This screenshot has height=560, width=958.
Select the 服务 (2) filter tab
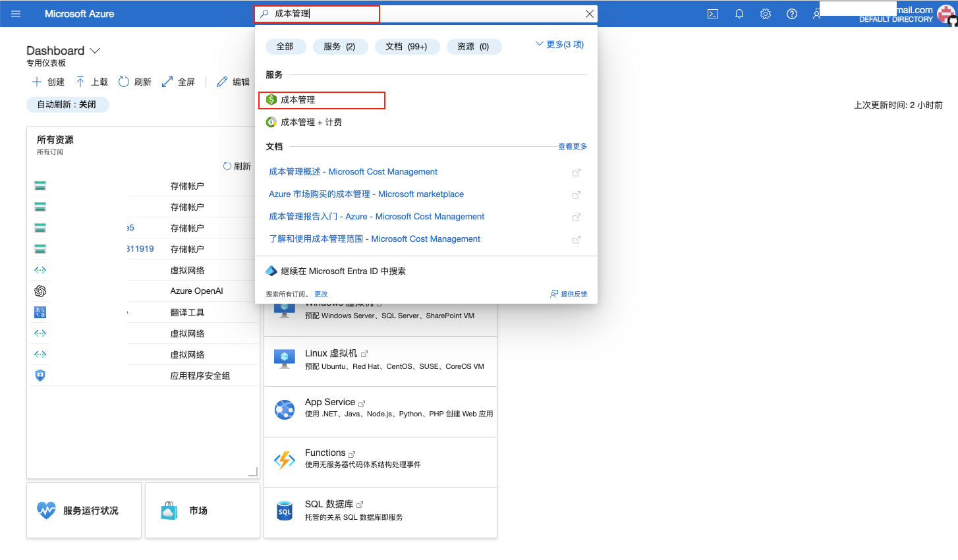[x=339, y=47]
